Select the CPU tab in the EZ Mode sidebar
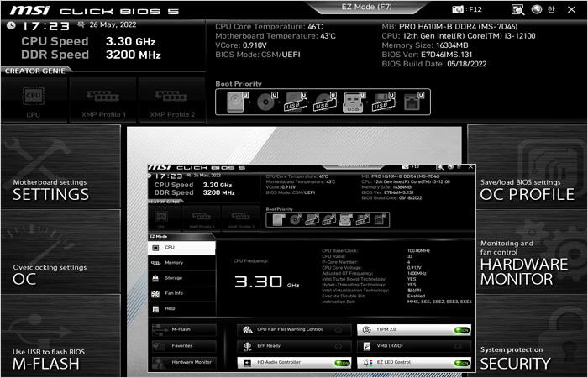The width and height of the screenshot is (588, 378). click(182, 248)
